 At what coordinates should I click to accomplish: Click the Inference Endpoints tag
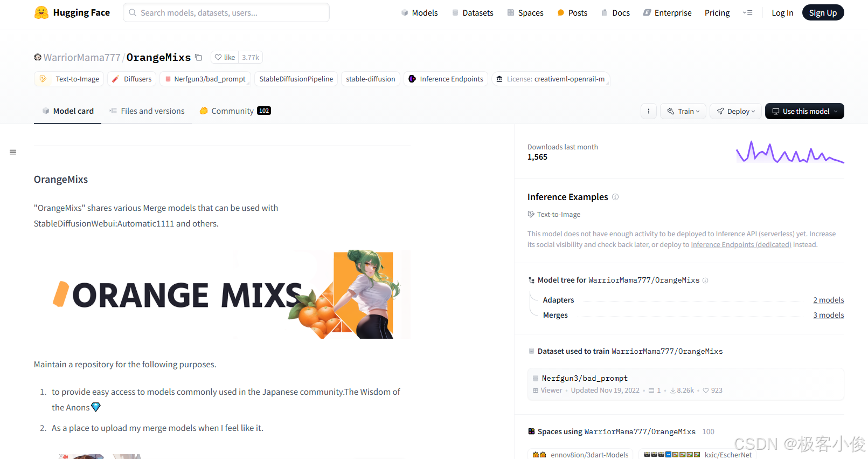point(446,79)
